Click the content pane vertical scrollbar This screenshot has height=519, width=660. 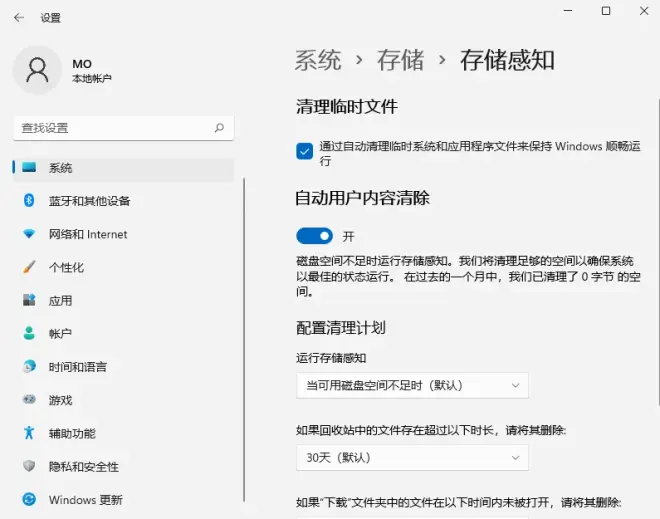[x=658, y=252]
